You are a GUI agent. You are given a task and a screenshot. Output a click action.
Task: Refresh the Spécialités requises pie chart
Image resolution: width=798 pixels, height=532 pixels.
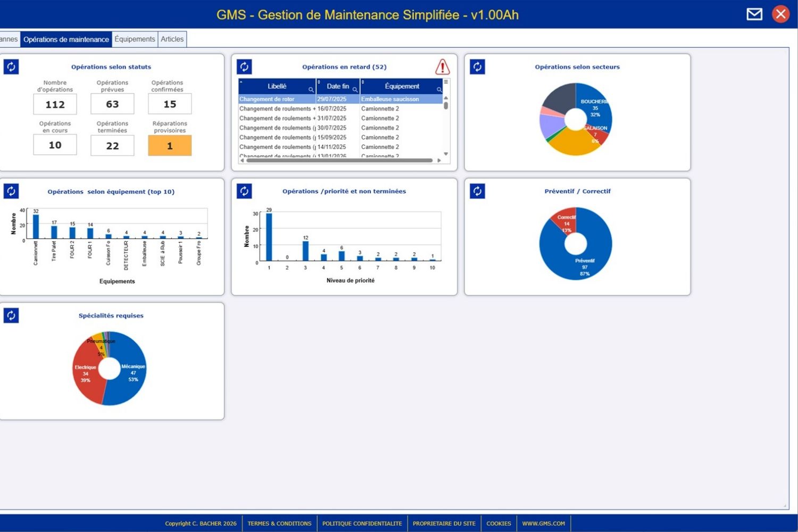point(11,315)
